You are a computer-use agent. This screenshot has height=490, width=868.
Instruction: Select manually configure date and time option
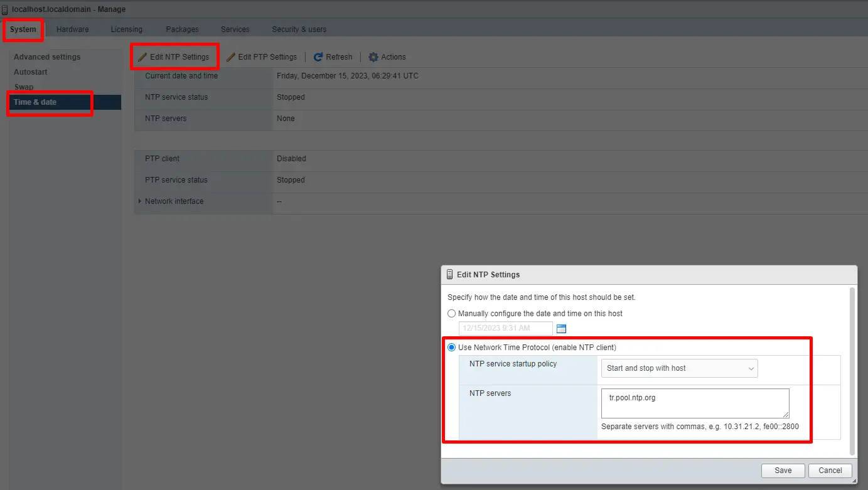(452, 314)
